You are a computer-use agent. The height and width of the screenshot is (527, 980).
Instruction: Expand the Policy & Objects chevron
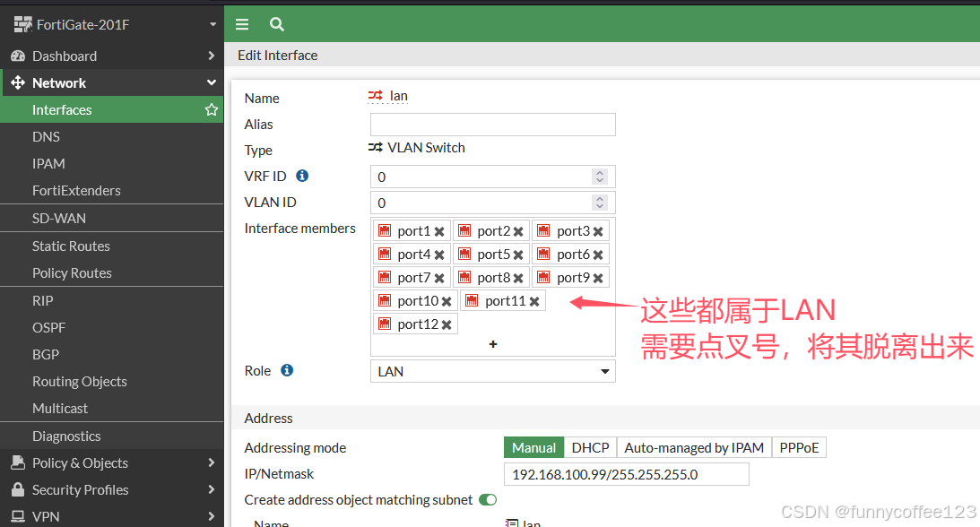(x=212, y=462)
